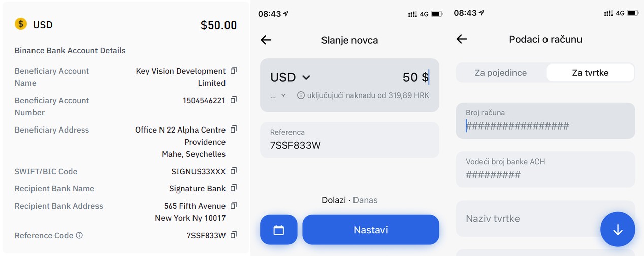
Task: Copy the Recipient Bank Name
Action: tap(234, 188)
